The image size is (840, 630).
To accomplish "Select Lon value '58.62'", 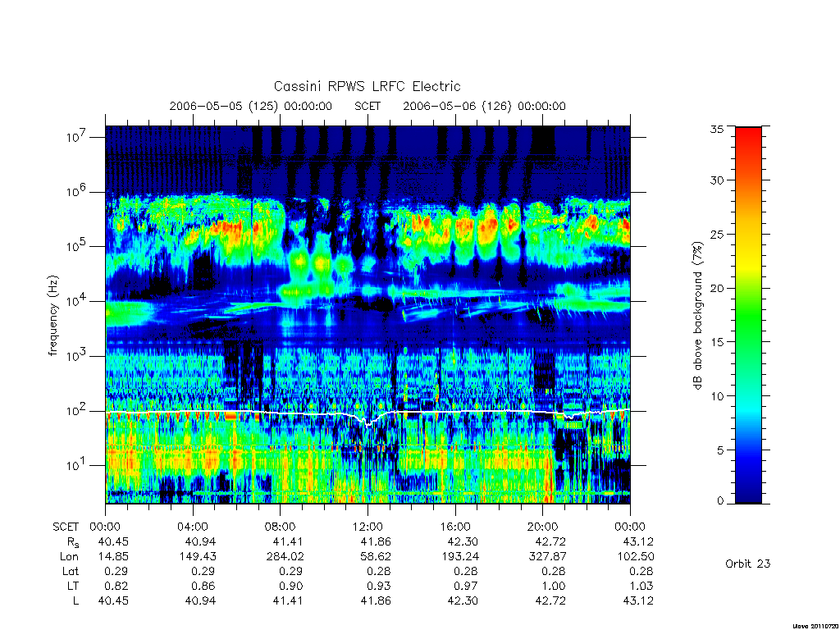I will click(x=376, y=557).
